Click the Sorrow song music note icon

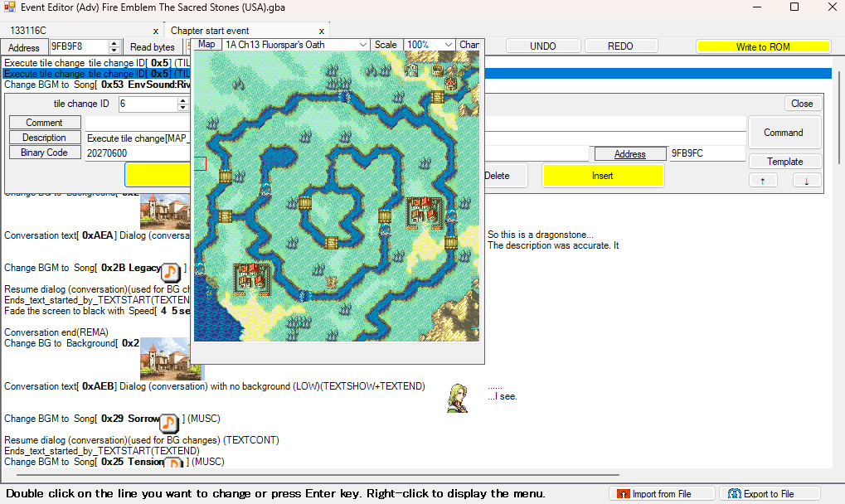point(168,423)
